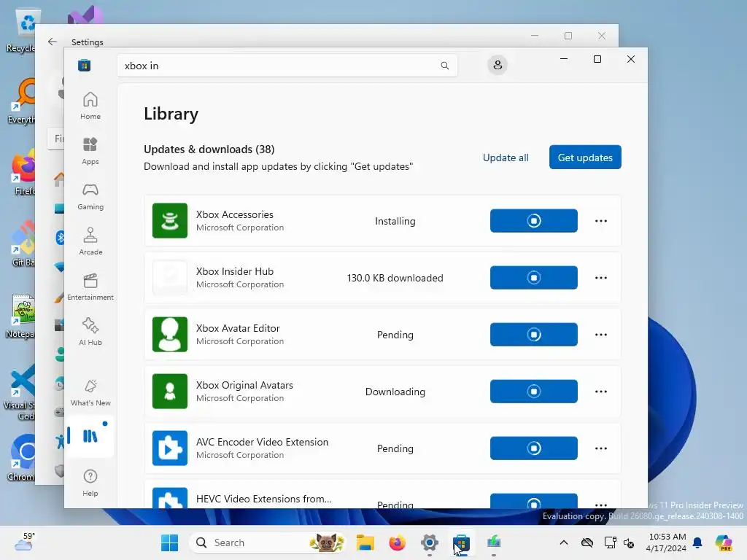Click 'HEVC Video Extensions from...' text
Image resolution: width=747 pixels, height=560 pixels.
point(264,499)
